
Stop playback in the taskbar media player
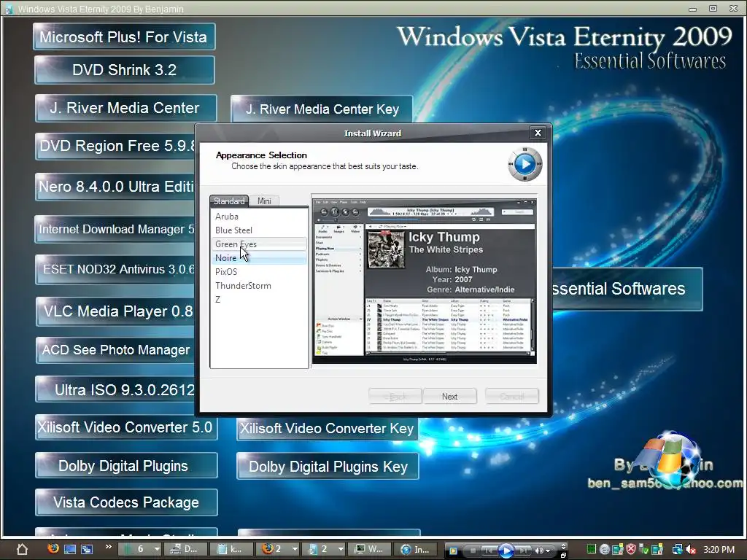[x=473, y=551]
